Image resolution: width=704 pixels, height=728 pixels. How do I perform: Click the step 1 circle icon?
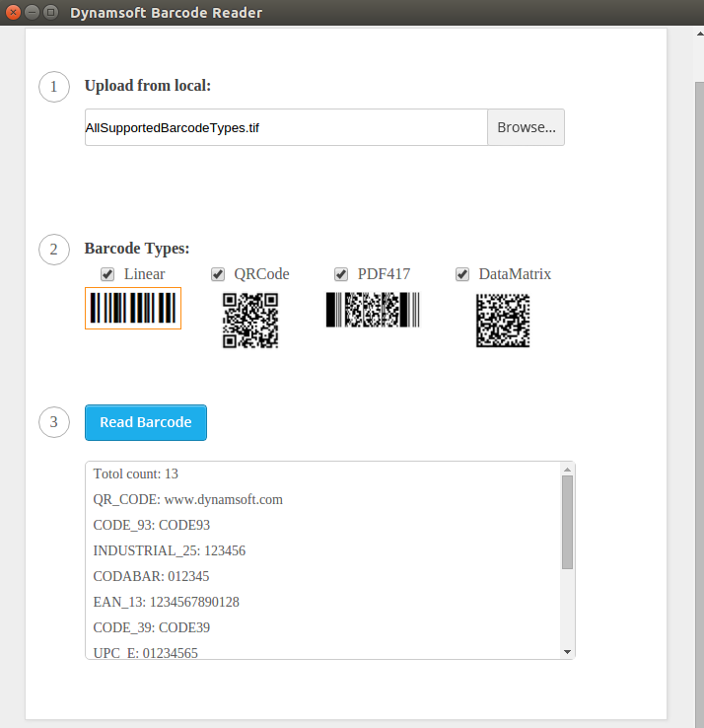click(54, 86)
